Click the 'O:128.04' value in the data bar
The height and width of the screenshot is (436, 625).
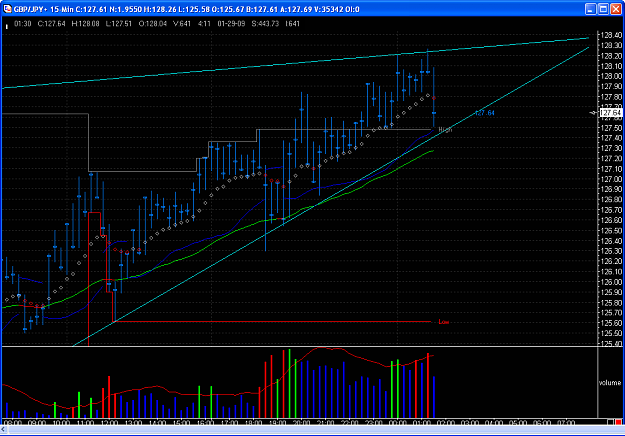153,24
